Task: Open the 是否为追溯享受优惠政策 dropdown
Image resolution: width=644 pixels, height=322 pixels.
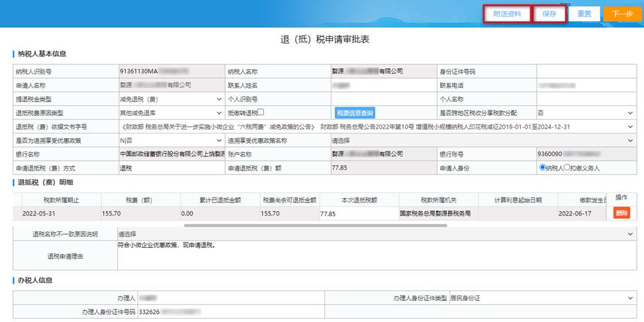Action: click(x=171, y=140)
